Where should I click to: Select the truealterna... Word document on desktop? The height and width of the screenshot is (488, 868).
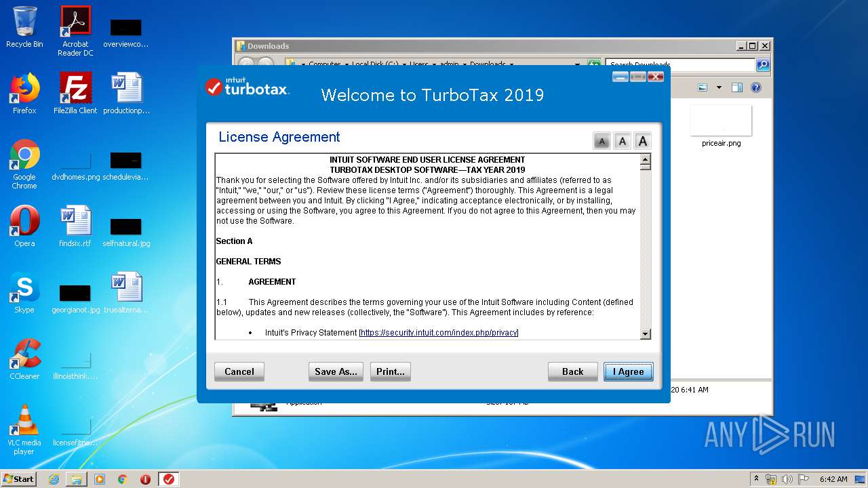point(126,293)
